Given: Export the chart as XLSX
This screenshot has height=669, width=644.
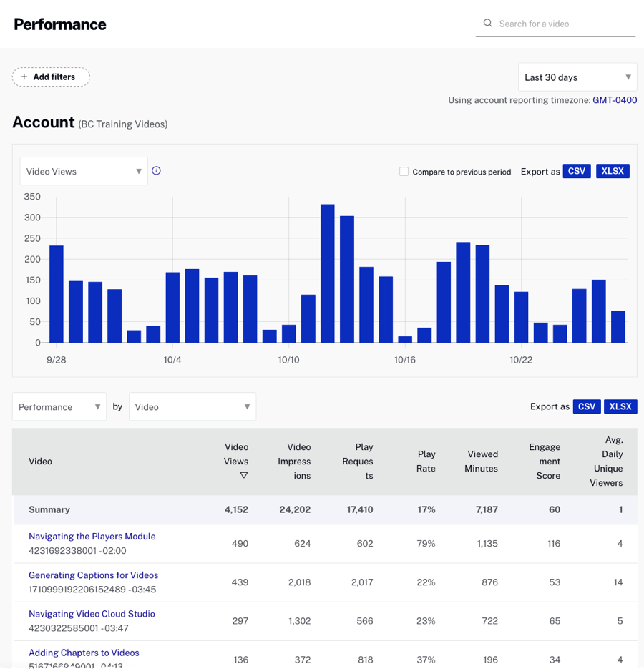Looking at the screenshot, I should pyautogui.click(x=613, y=171).
